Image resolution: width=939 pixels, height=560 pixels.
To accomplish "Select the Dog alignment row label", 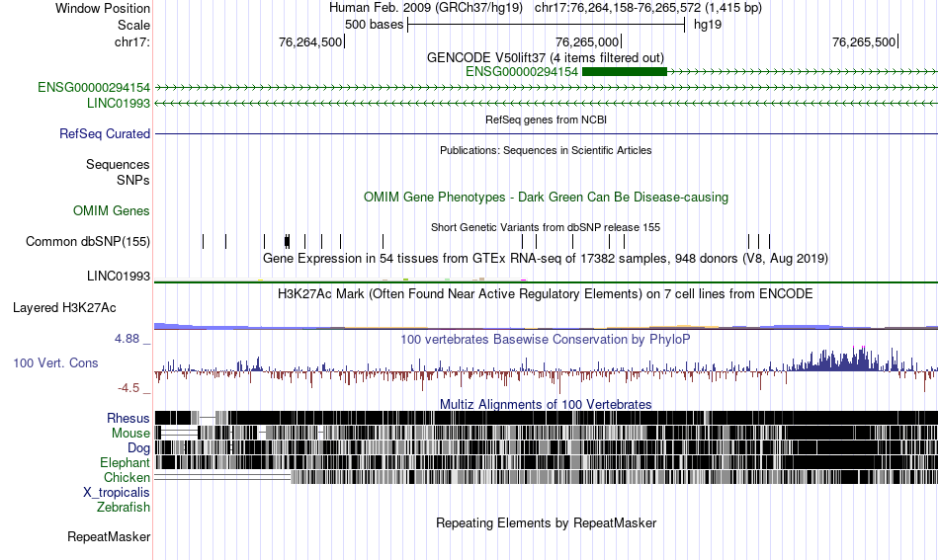I will tap(138, 448).
